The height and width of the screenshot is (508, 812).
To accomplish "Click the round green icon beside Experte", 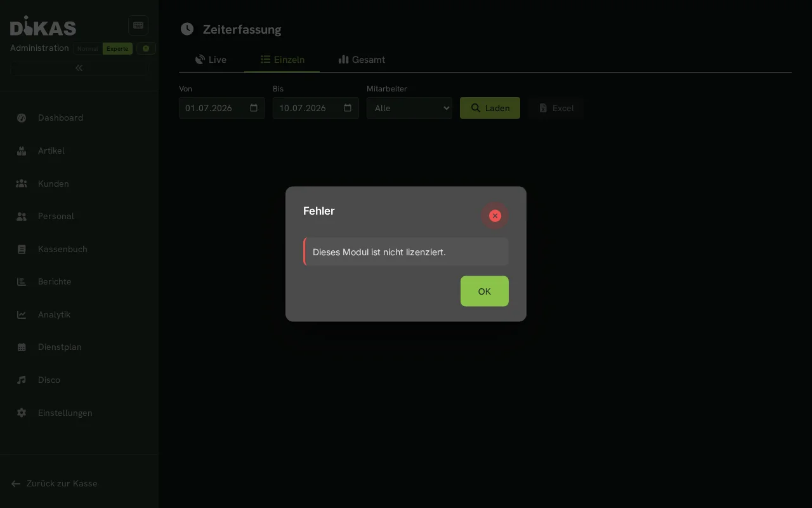I will click(146, 49).
